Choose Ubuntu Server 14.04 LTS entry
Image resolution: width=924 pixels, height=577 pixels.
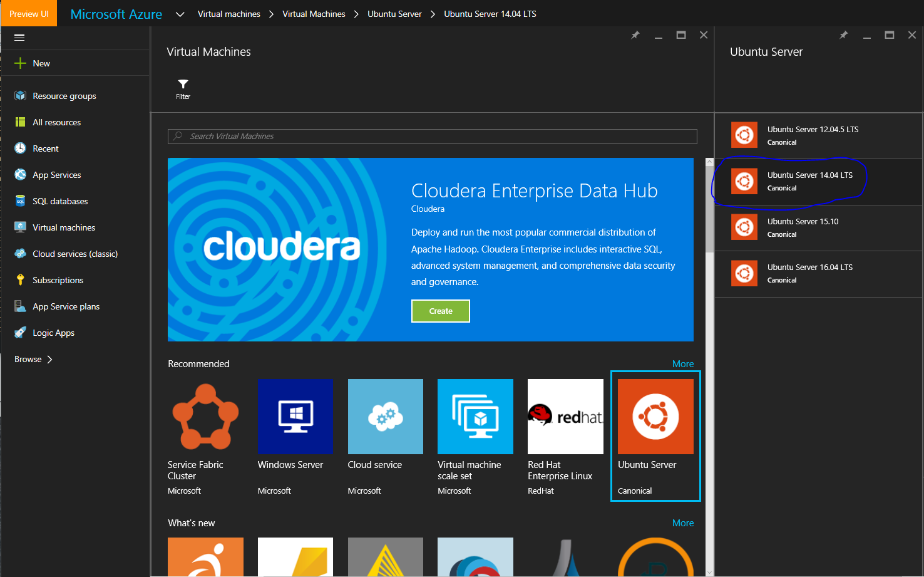(x=818, y=182)
